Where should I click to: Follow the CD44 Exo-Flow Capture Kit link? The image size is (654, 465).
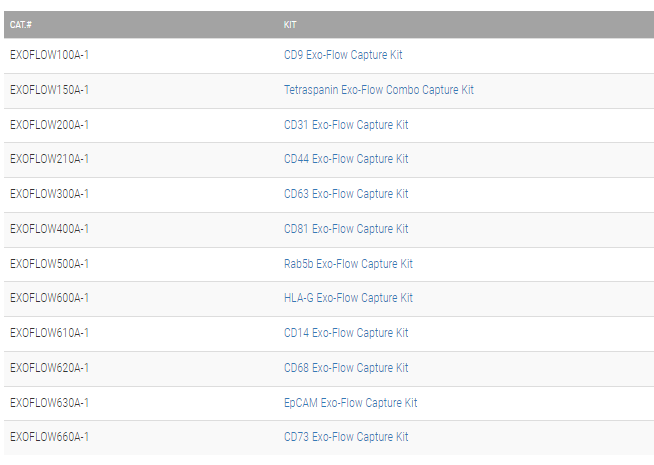[346, 159]
